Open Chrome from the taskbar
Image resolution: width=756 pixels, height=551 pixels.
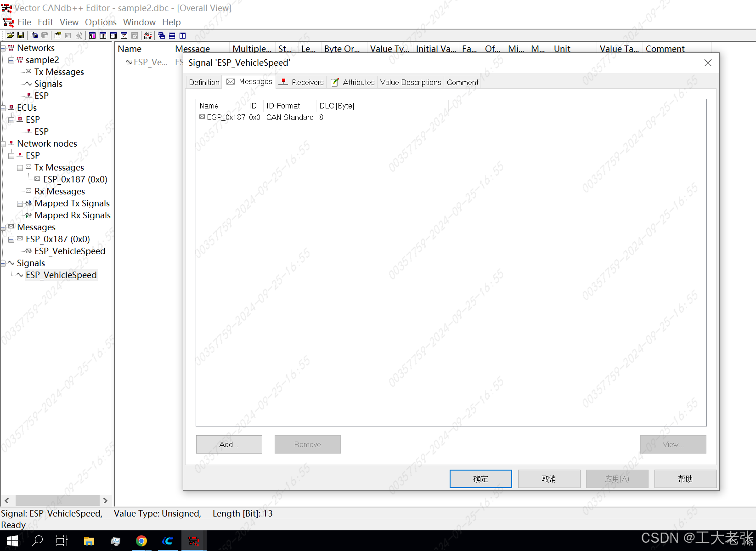141,541
